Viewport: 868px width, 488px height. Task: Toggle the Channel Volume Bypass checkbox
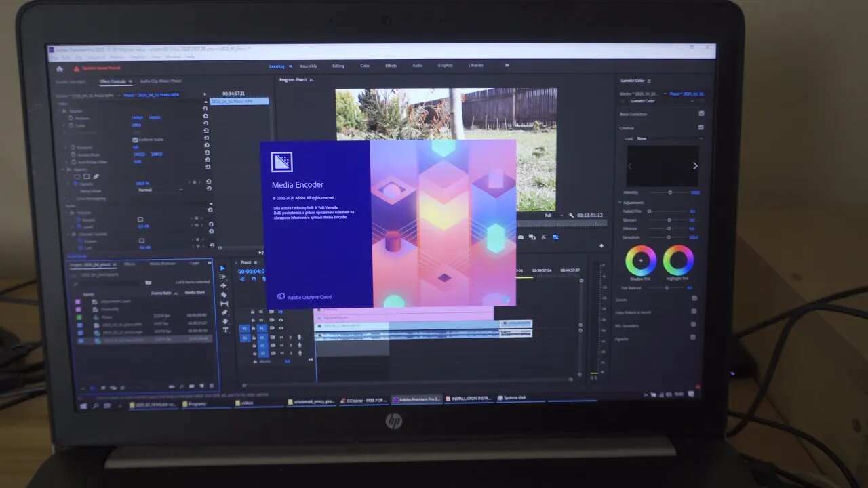point(141,241)
